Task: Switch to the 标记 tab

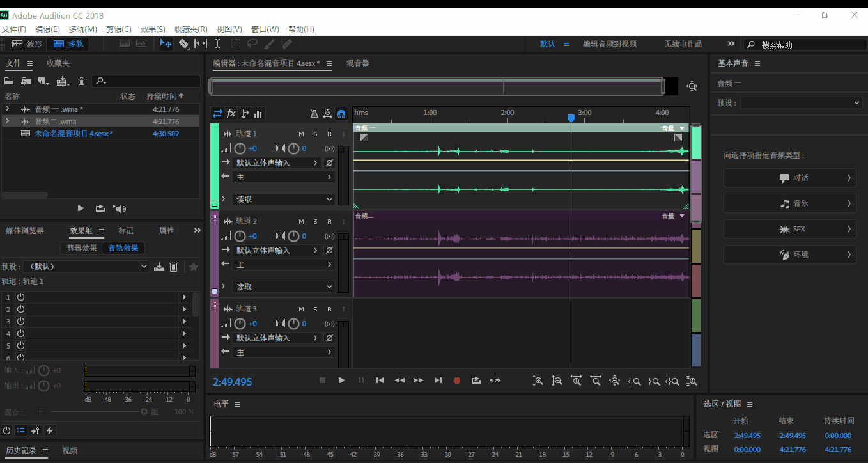Action: pos(126,231)
